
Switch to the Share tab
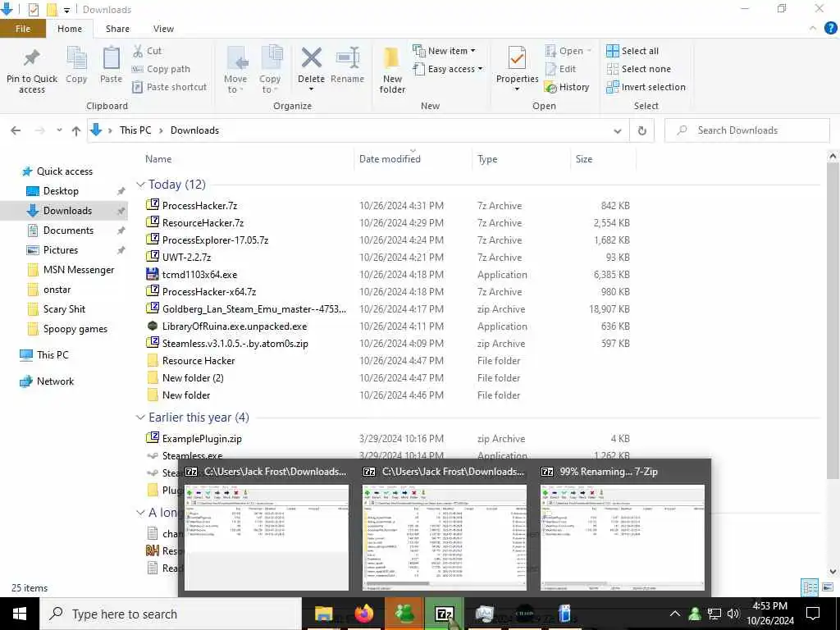pyautogui.click(x=117, y=29)
